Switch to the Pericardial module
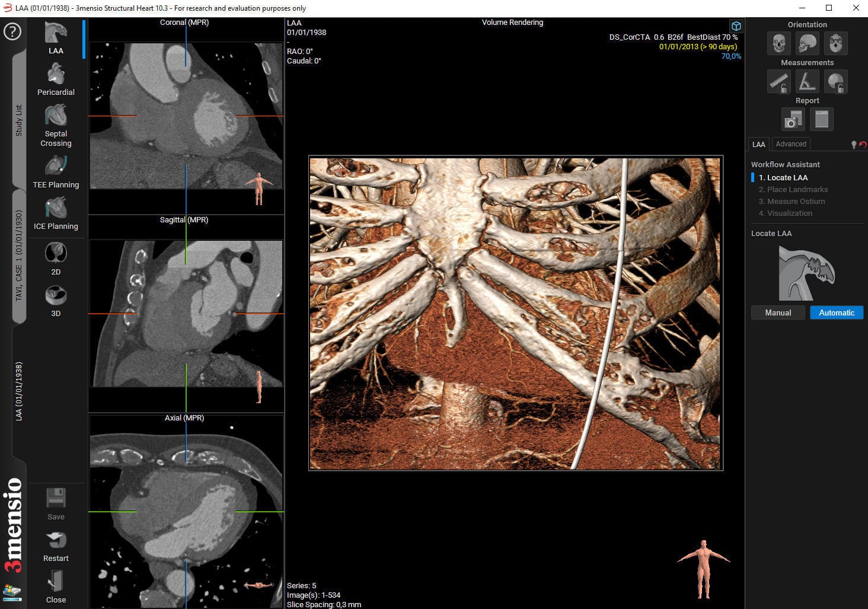Image resolution: width=868 pixels, height=609 pixels. [x=56, y=78]
